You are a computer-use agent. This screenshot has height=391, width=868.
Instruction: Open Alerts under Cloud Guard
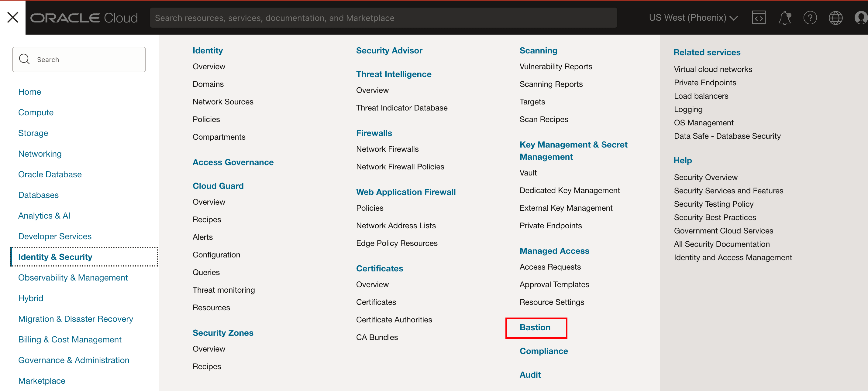coord(202,237)
